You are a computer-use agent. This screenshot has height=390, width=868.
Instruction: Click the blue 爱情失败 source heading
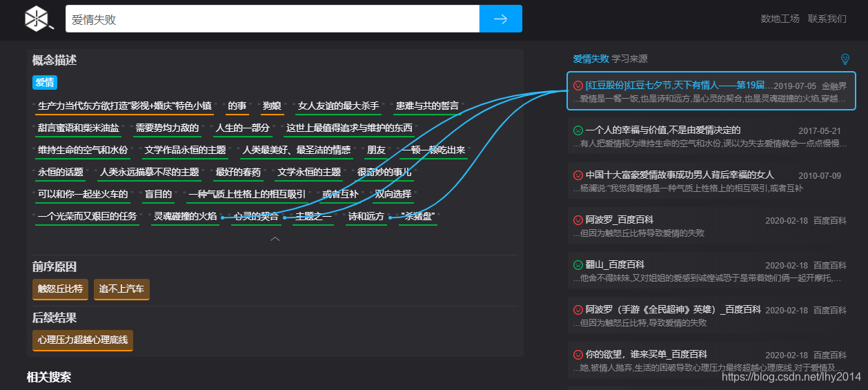[591, 59]
